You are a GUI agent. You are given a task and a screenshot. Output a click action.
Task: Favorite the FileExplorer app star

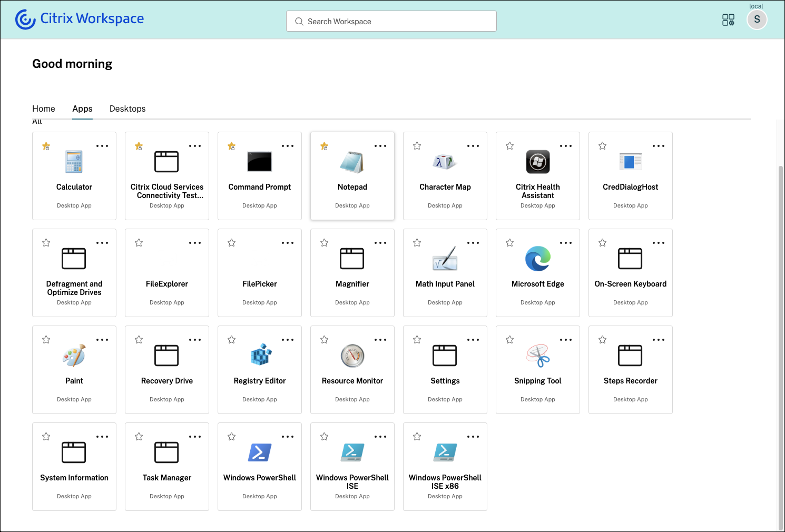click(139, 243)
